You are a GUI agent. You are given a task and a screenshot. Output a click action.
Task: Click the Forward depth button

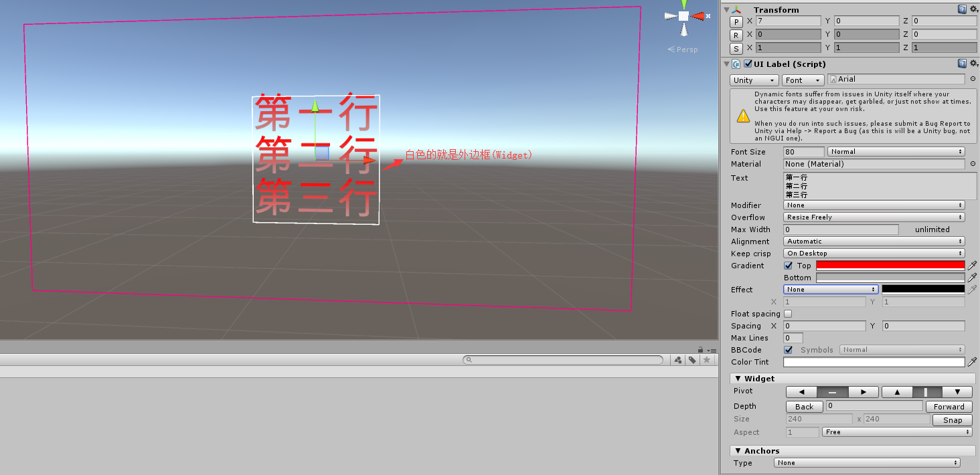(x=949, y=406)
